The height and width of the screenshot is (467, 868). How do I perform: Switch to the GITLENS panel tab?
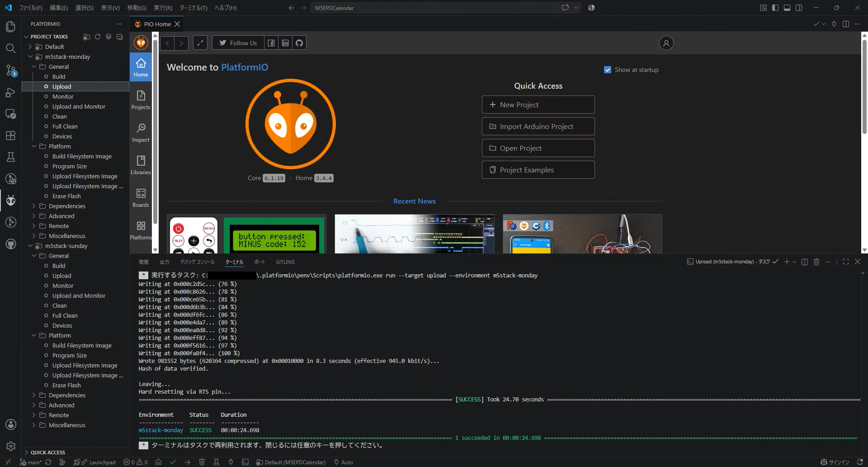pos(285,262)
